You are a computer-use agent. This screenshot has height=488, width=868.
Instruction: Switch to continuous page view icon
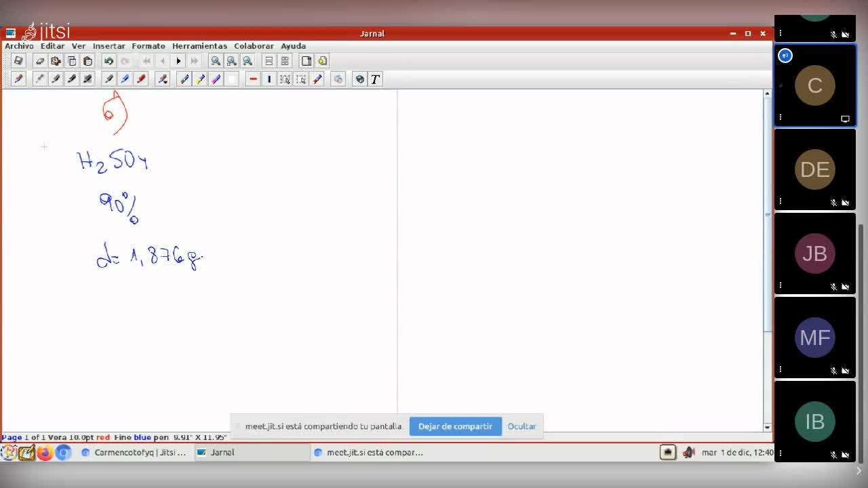[269, 61]
